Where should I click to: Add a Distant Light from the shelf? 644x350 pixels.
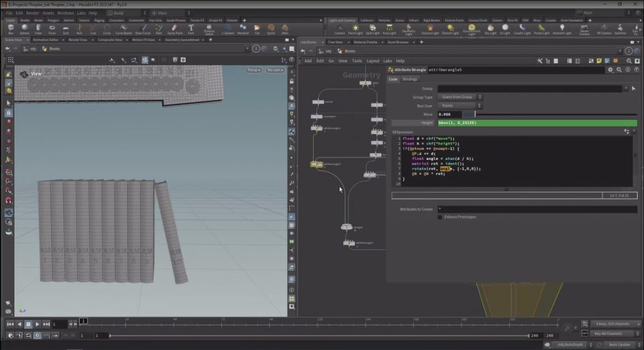(x=450, y=30)
